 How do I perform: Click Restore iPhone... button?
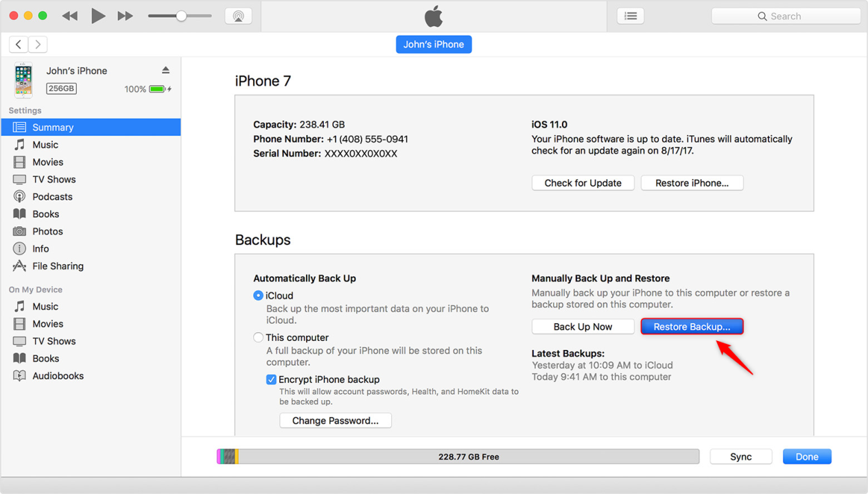(x=692, y=183)
